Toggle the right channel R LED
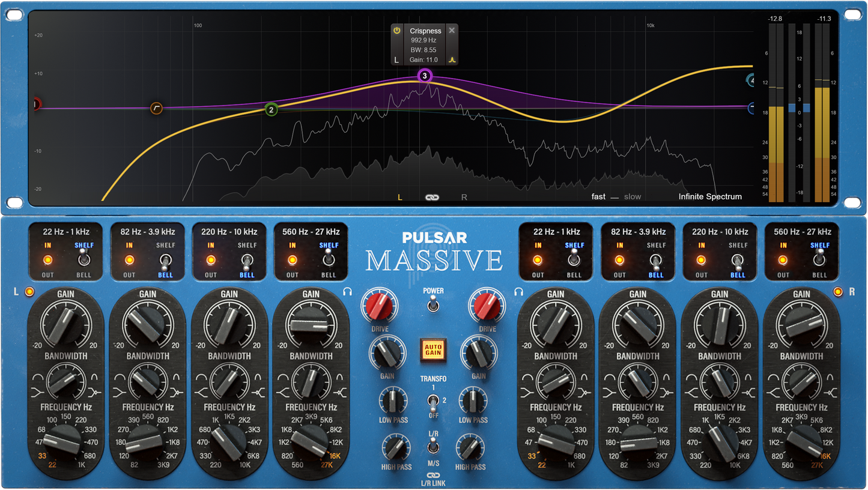868x490 pixels. point(838,292)
